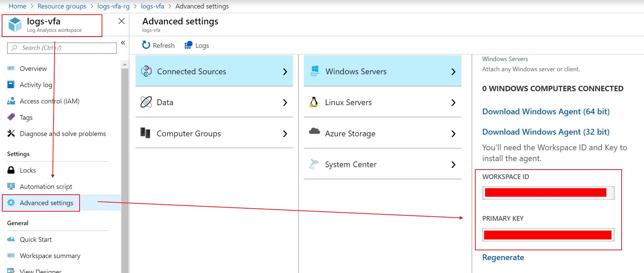This screenshot has width=644, height=273.
Task: Click the Azure Storage cloud icon
Action: [314, 131]
